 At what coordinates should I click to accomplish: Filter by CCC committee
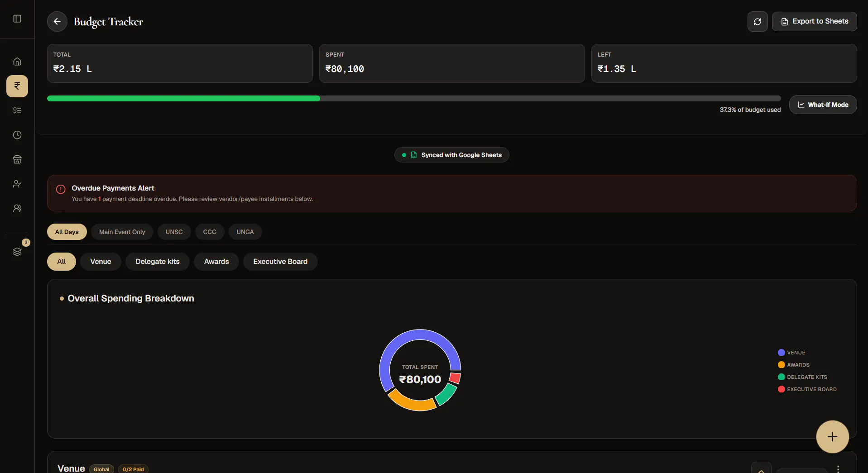point(210,232)
